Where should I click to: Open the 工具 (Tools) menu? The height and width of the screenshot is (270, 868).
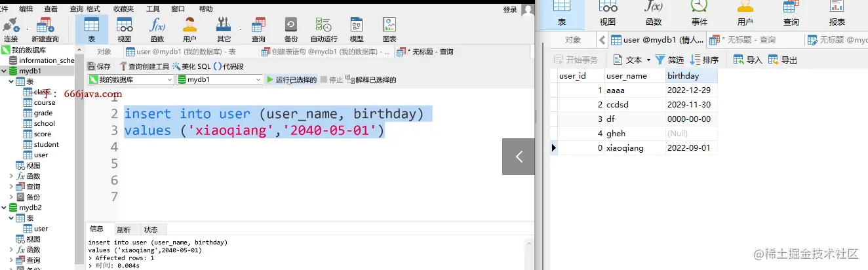tap(153, 9)
